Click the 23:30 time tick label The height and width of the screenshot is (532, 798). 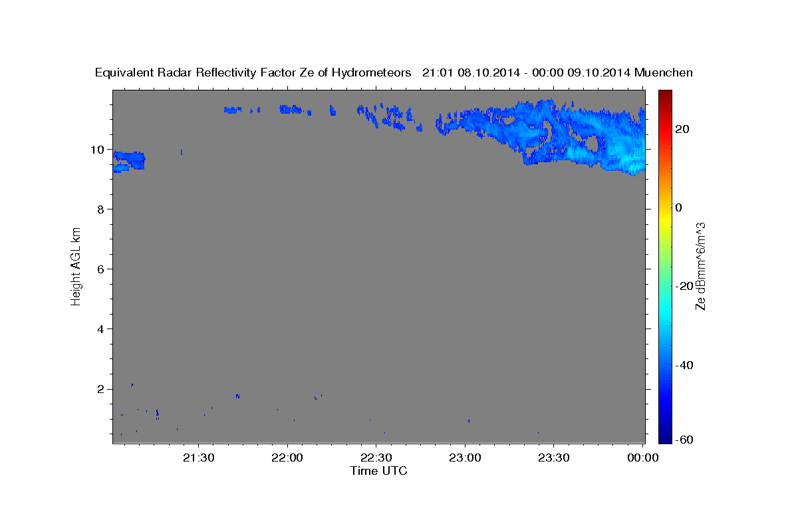(554, 458)
